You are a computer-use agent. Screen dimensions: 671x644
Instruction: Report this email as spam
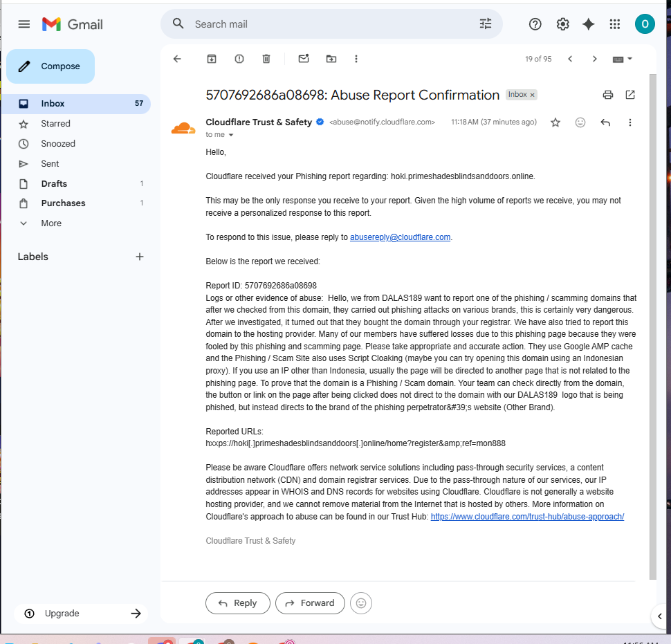coord(239,59)
